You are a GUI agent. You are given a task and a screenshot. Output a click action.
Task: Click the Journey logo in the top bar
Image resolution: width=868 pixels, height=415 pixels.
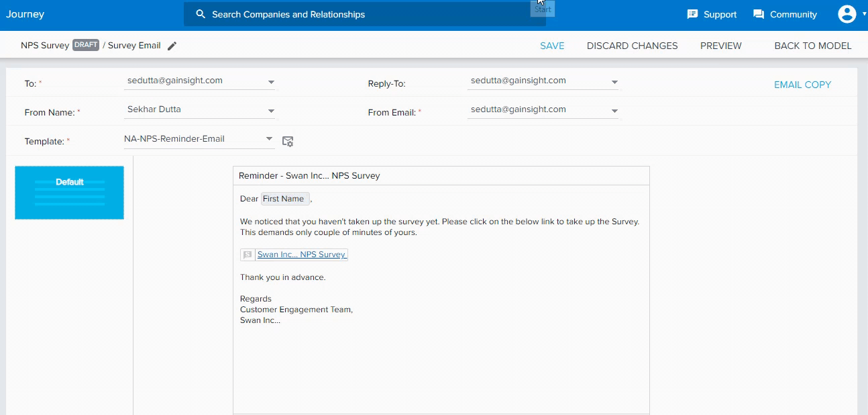tap(25, 13)
